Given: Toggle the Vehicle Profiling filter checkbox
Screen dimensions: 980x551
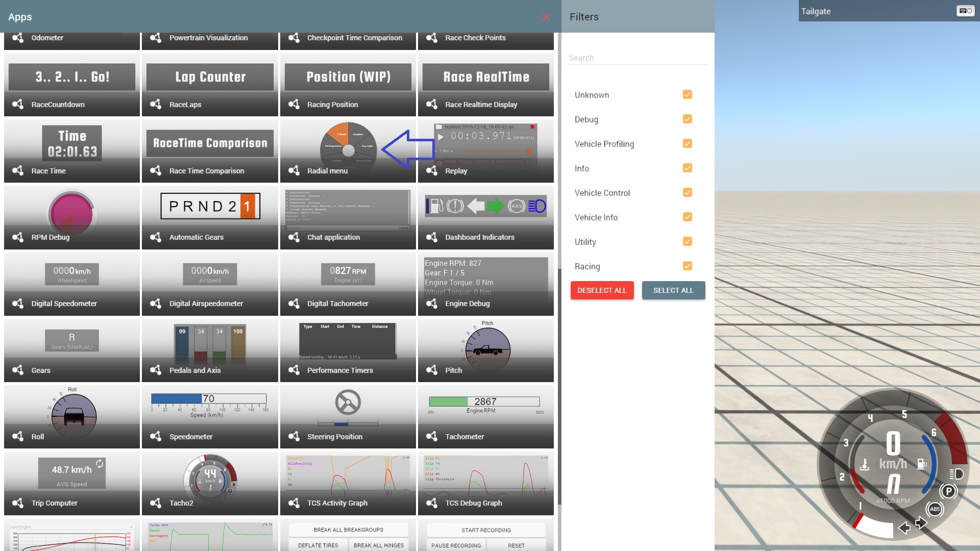Looking at the screenshot, I should [x=688, y=143].
